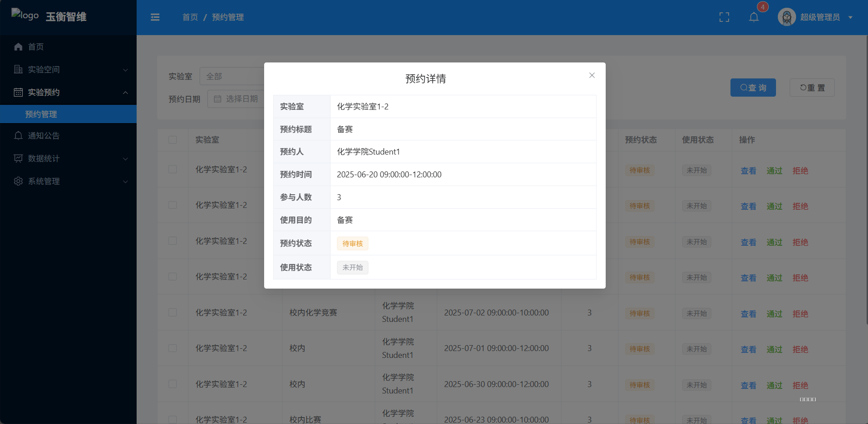Image resolution: width=868 pixels, height=424 pixels.
Task: Click the 超级管理员 user avatar
Action: pos(786,17)
